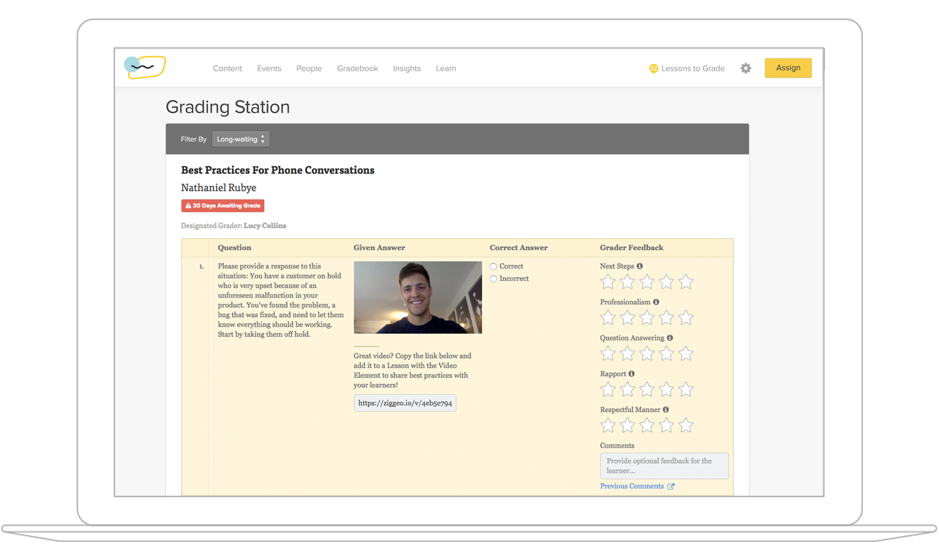Rate Respectful Manner one star
Screen dimensions: 939x560
click(608, 425)
